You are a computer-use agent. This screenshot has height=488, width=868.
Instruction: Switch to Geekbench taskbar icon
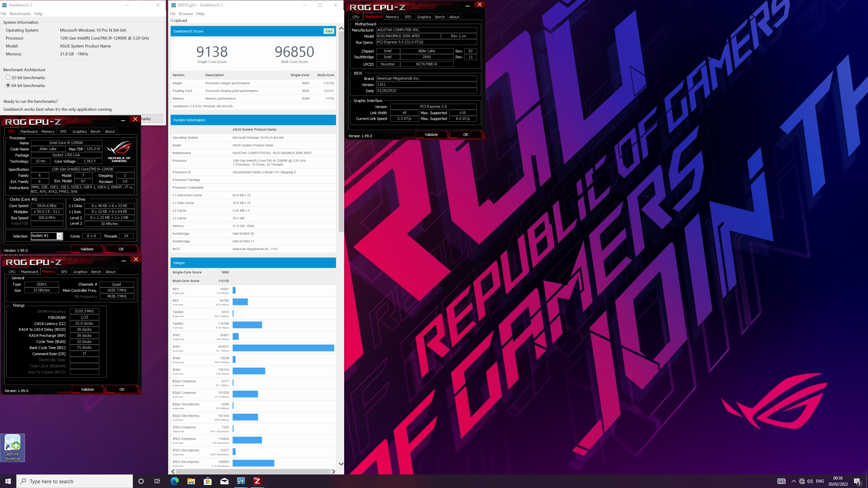241,481
